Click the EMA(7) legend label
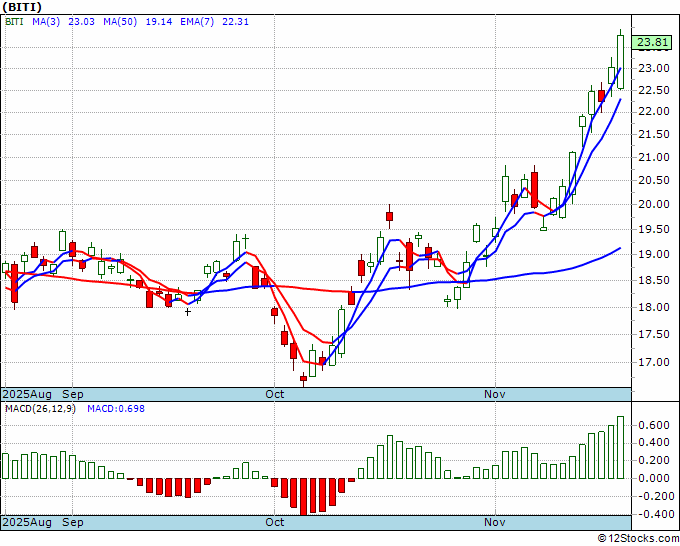The height and width of the screenshot is (546, 680). tap(197, 21)
